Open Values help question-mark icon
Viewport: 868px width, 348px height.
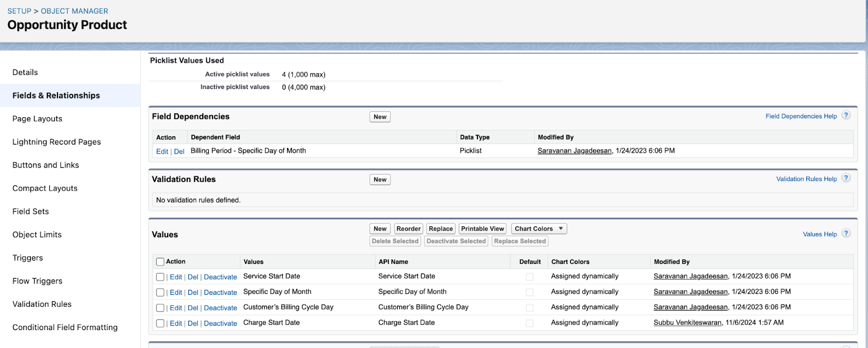click(x=846, y=233)
